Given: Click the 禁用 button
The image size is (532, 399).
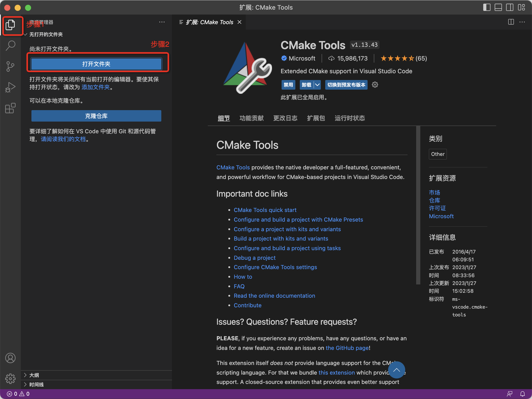Looking at the screenshot, I should 288,85.
